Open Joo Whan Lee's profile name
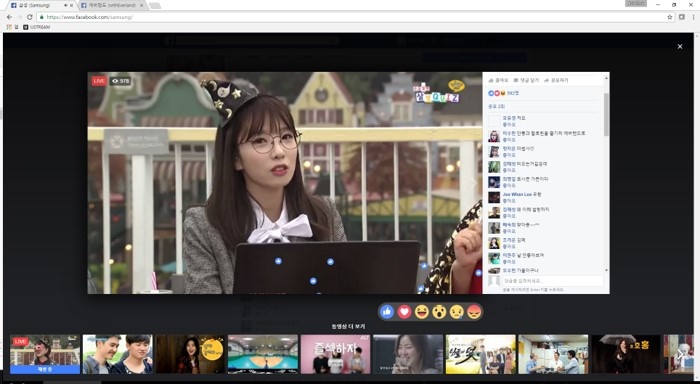The width and height of the screenshot is (700, 384). click(x=517, y=194)
